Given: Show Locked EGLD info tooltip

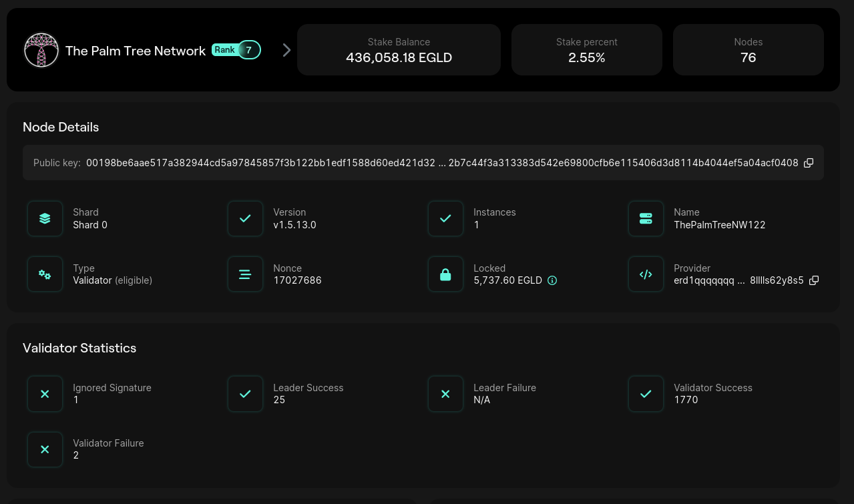Looking at the screenshot, I should (x=552, y=280).
